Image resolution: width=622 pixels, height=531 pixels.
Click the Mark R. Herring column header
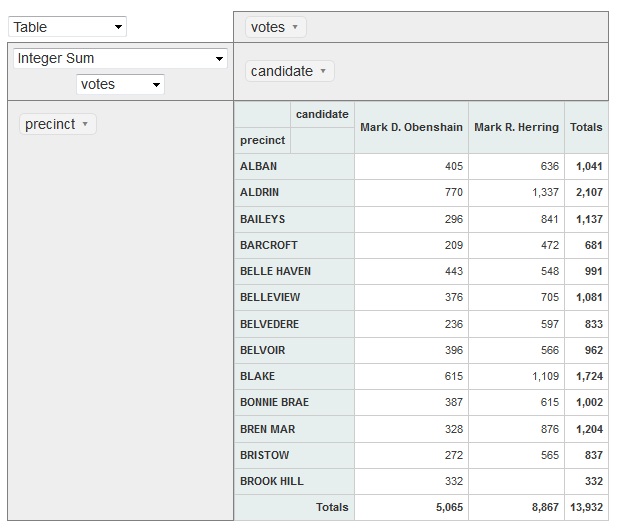(x=516, y=127)
